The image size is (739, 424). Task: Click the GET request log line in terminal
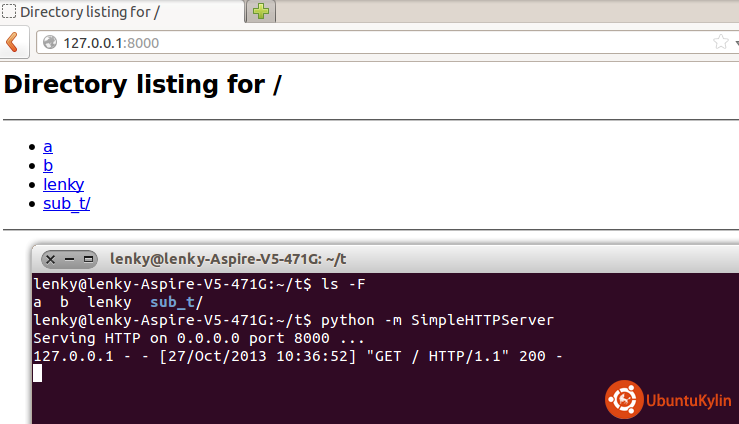click(x=298, y=355)
